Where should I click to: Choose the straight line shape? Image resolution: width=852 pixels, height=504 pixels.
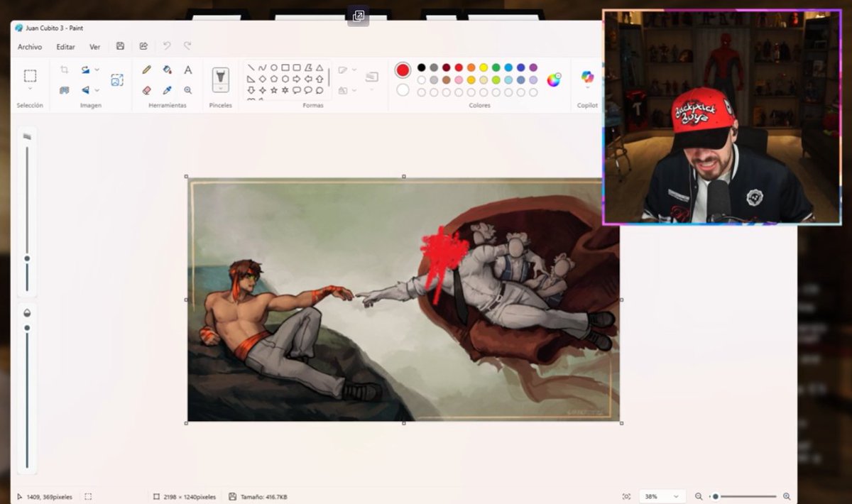(x=251, y=67)
